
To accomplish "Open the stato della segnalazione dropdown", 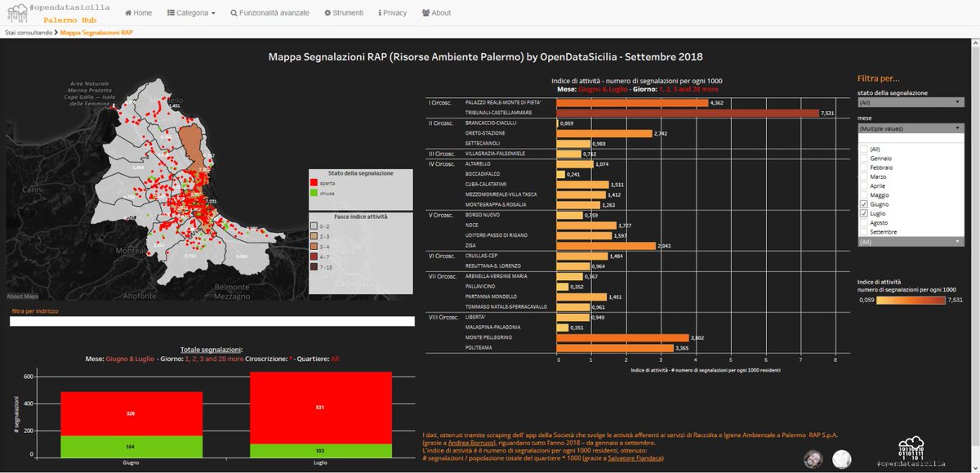I will pyautogui.click(x=911, y=102).
